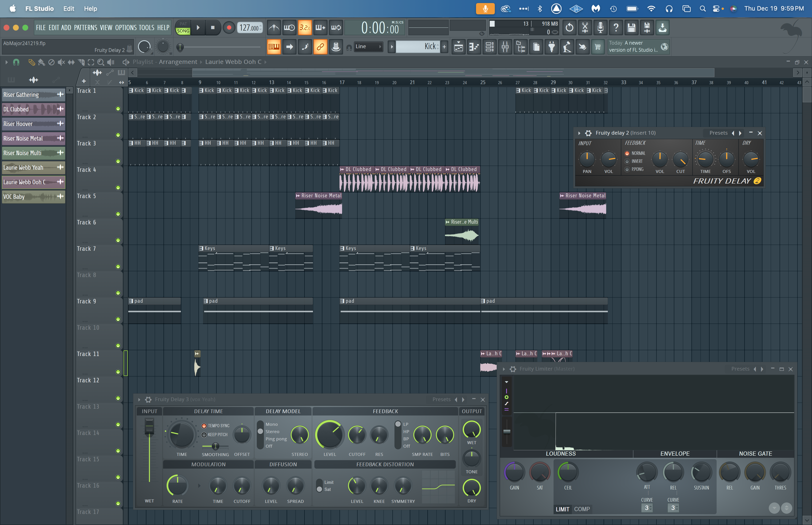Toggle the SONG mode button
Image resolution: width=812 pixels, height=525 pixels.
pos(183,31)
